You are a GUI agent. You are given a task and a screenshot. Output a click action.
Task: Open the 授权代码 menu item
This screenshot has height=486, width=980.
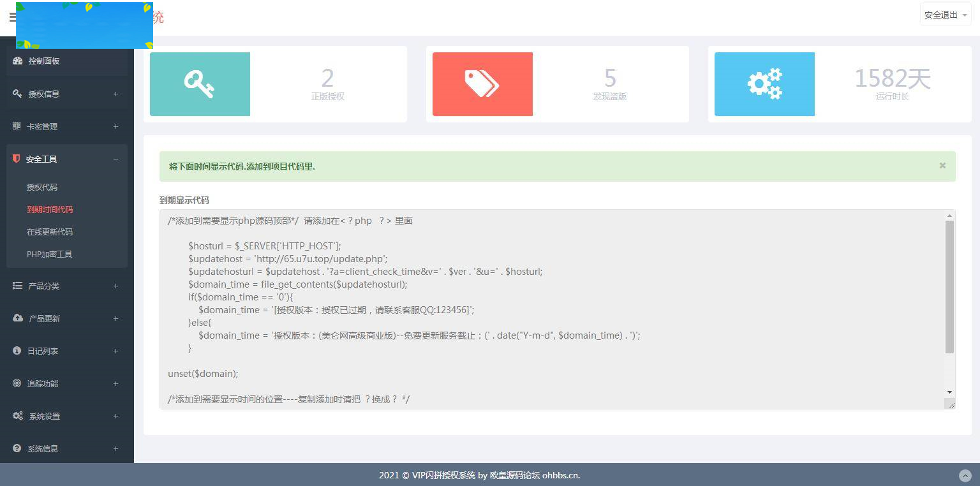click(42, 187)
